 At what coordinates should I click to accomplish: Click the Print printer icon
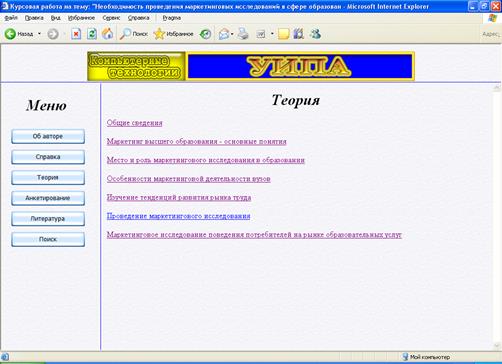(243, 34)
